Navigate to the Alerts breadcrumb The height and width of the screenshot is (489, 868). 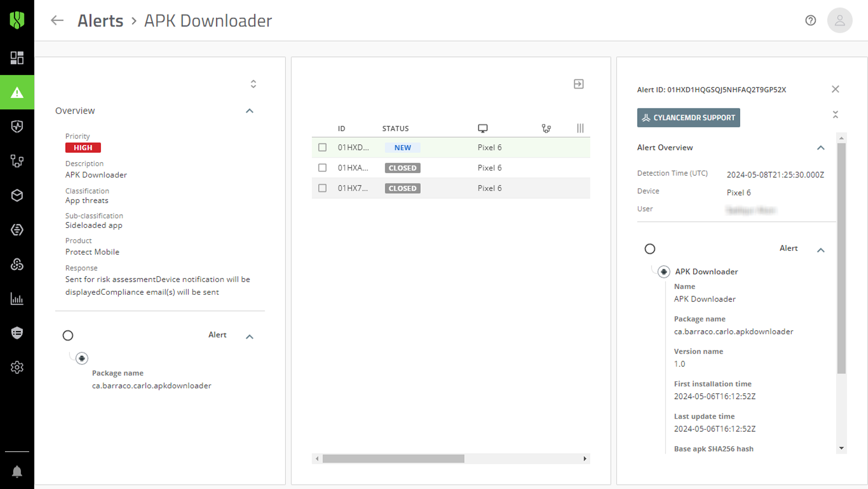(100, 20)
